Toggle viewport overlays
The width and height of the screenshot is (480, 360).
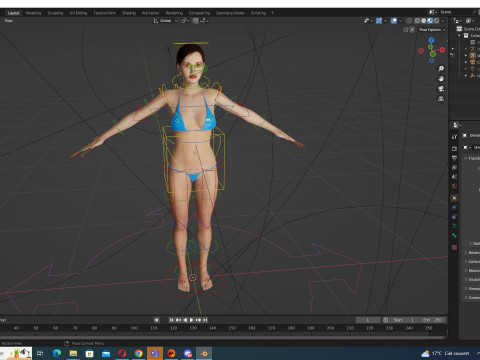(394, 21)
